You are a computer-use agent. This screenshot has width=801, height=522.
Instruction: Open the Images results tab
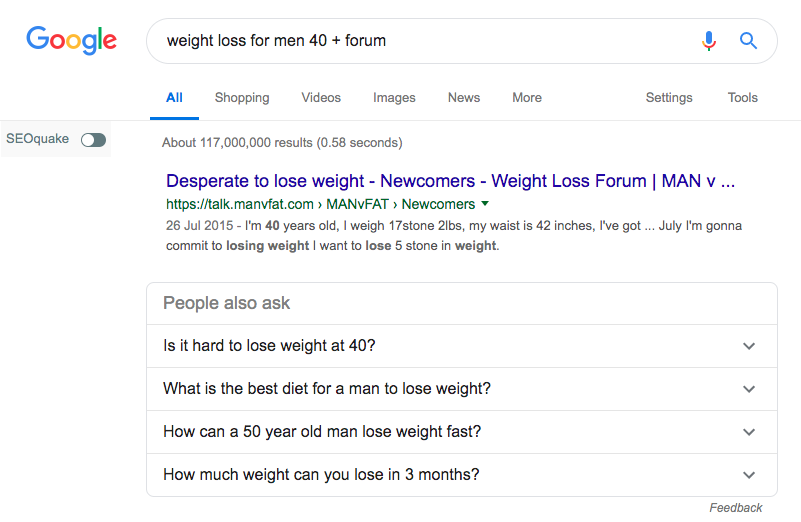394,98
